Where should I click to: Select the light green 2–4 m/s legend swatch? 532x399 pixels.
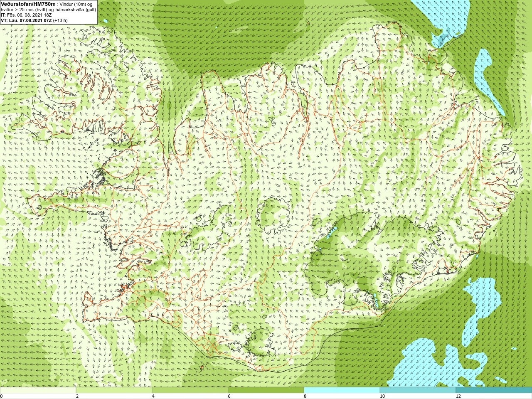114,390
